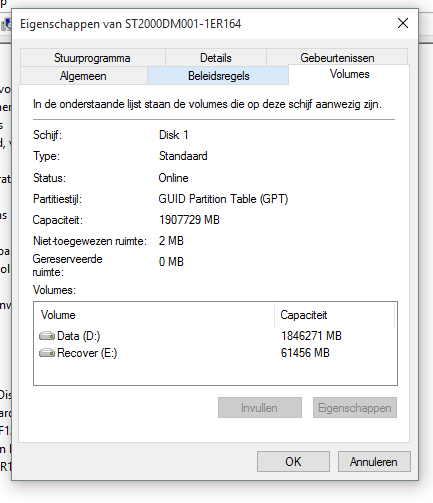Cancel with the Annuleren button
Viewport: 433px width, 503px height.
374,462
